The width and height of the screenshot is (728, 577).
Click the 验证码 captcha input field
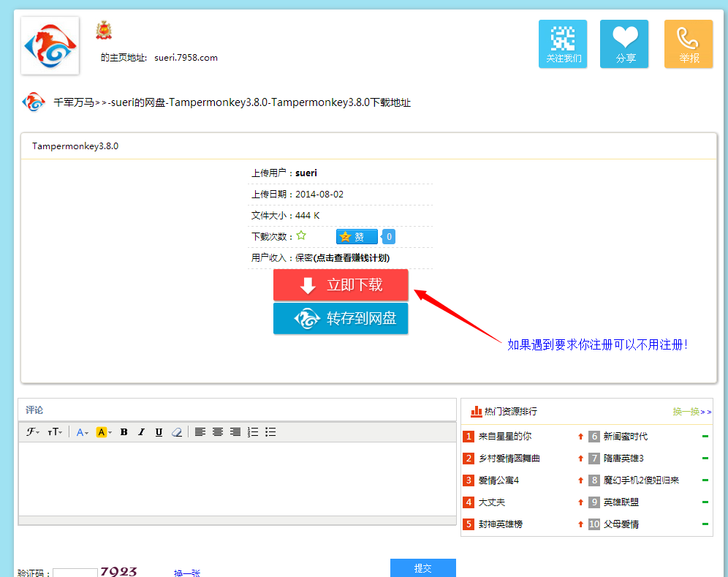75,573
